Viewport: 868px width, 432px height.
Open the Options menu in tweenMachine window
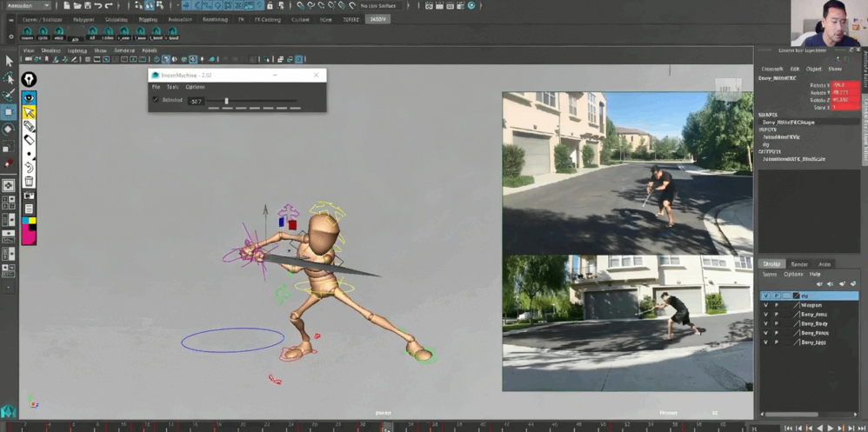[195, 87]
